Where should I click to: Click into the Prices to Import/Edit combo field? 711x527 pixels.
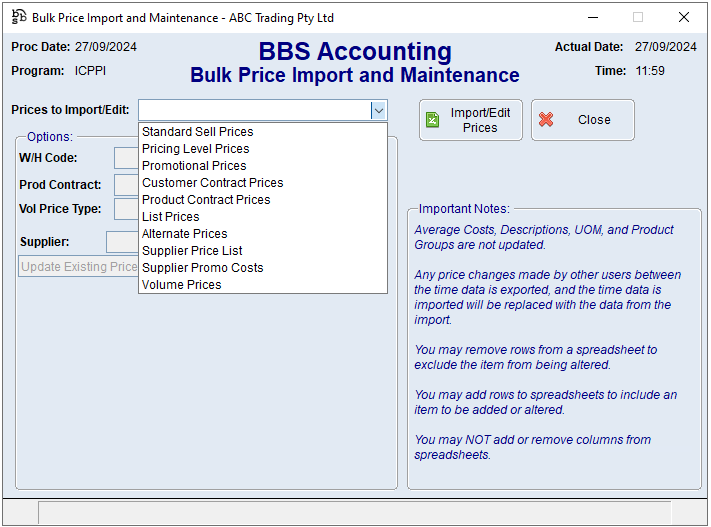tap(254, 111)
